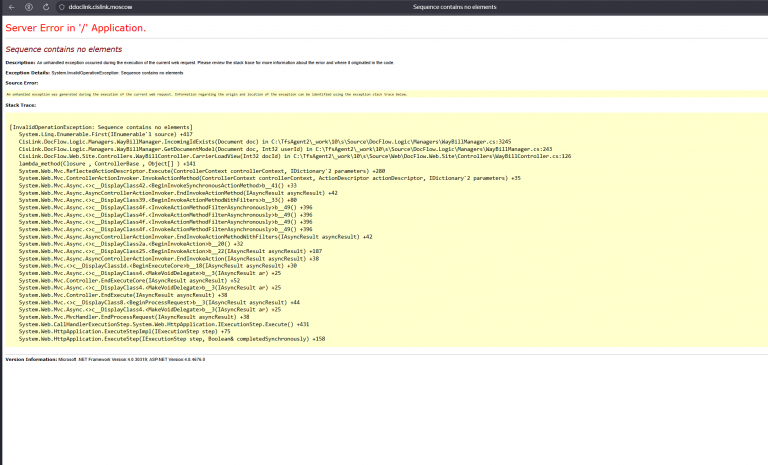Click the 'ReflectedActionDescriptor.Execute' stack line

[x=202, y=171]
